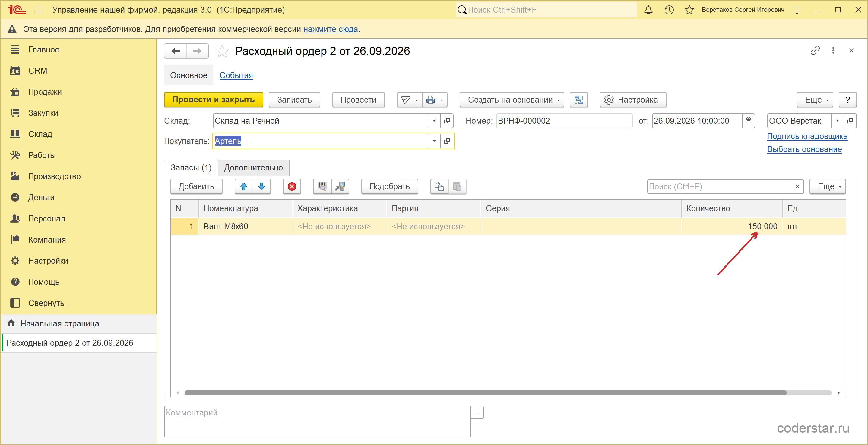
Task: Switch to the Дополнительно tab
Action: point(253,167)
